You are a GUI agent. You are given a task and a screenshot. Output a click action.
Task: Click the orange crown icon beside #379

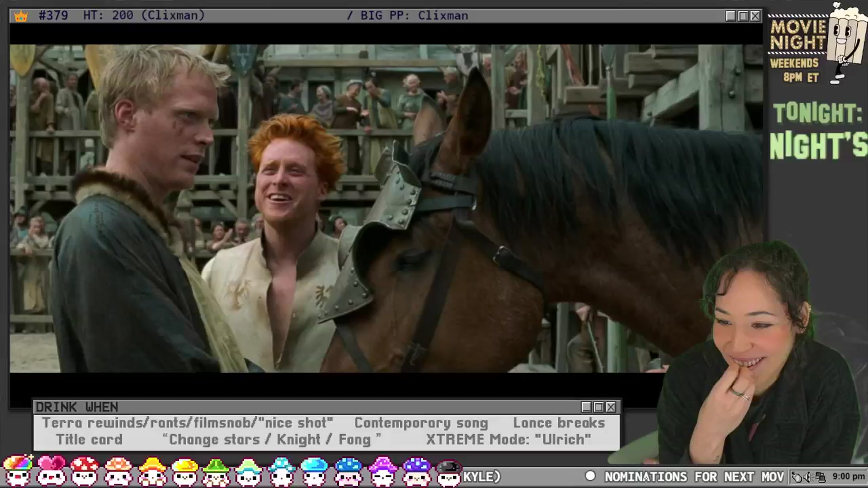point(21,16)
